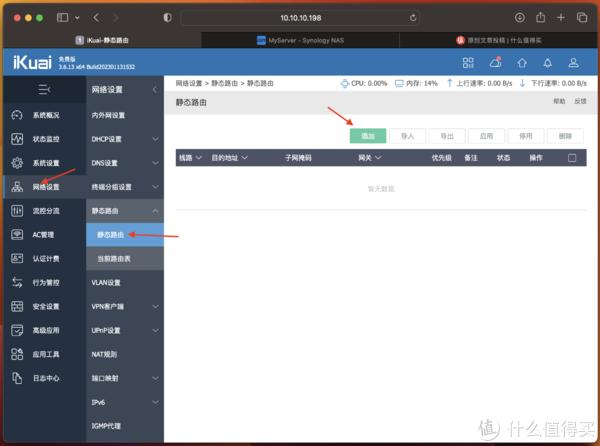The image size is (600, 446).
Task: Expand the VPN客户端 submenu
Action: [155, 307]
